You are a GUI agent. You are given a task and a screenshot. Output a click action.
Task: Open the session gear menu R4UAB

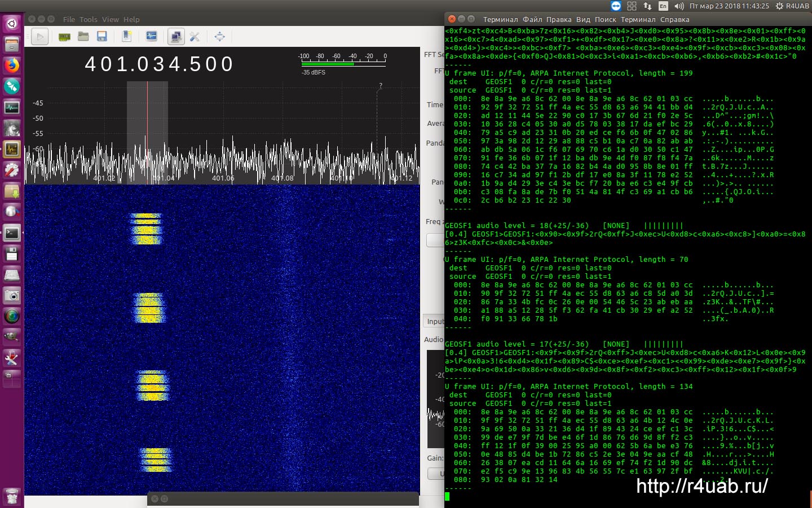pos(792,6)
